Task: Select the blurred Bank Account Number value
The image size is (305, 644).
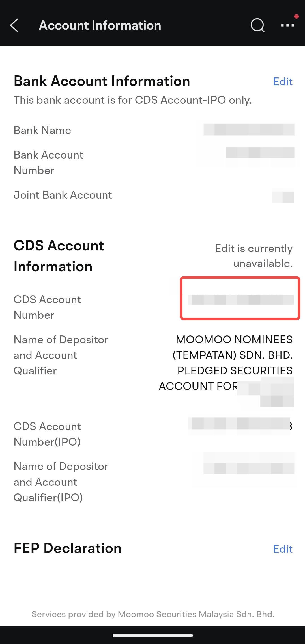Action: point(260,153)
